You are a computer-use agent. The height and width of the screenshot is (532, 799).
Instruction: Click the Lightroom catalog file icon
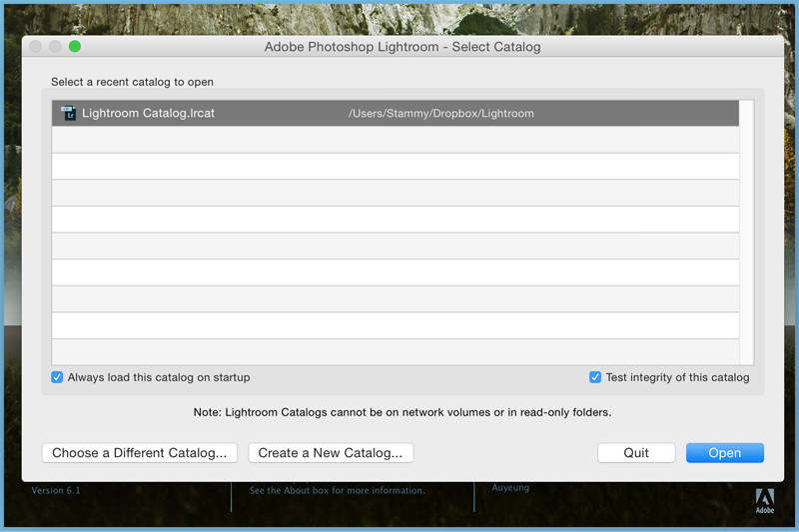(68, 113)
